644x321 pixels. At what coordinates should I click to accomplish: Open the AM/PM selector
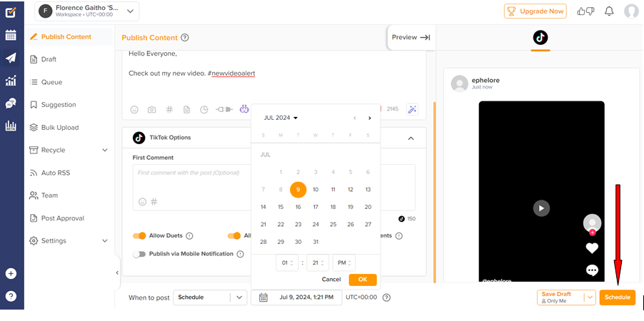click(344, 263)
